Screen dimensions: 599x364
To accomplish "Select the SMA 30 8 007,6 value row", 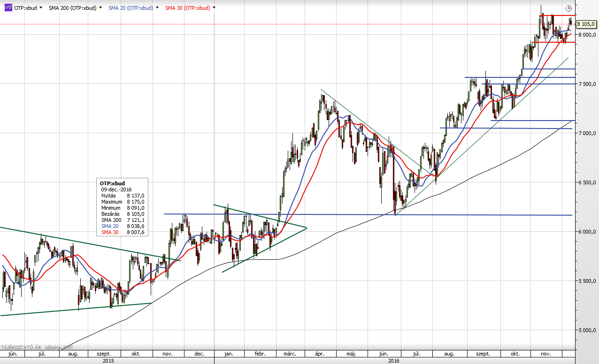I will point(123,232).
